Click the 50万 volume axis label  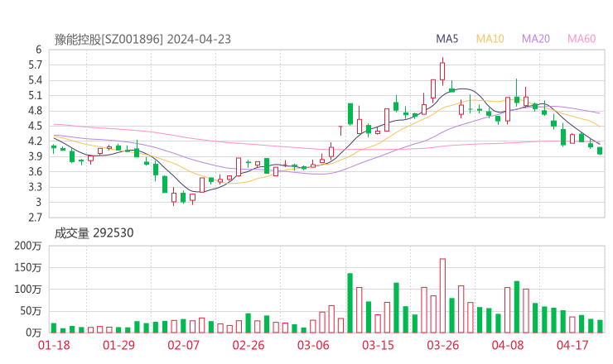click(31, 311)
